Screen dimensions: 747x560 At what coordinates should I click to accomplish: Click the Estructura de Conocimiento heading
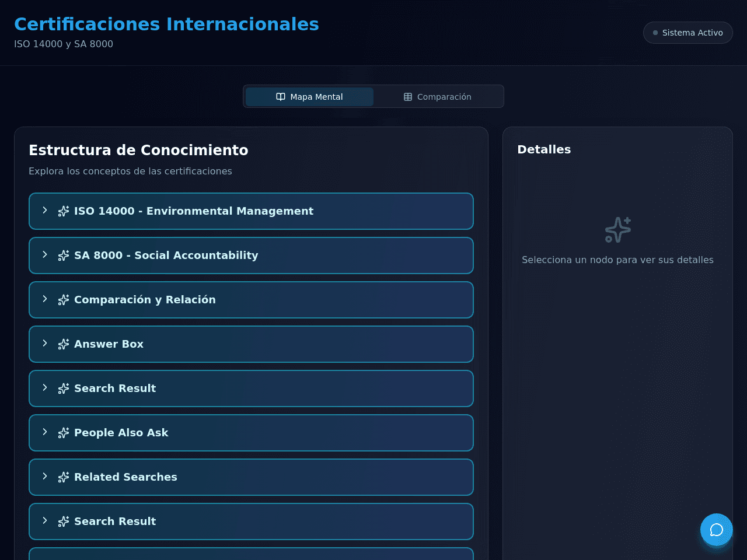(x=138, y=150)
